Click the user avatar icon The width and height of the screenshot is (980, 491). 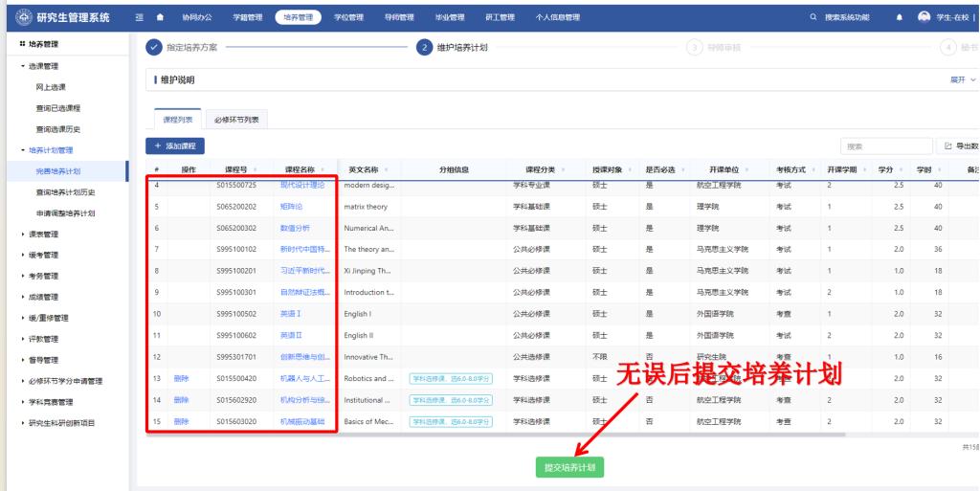(923, 17)
